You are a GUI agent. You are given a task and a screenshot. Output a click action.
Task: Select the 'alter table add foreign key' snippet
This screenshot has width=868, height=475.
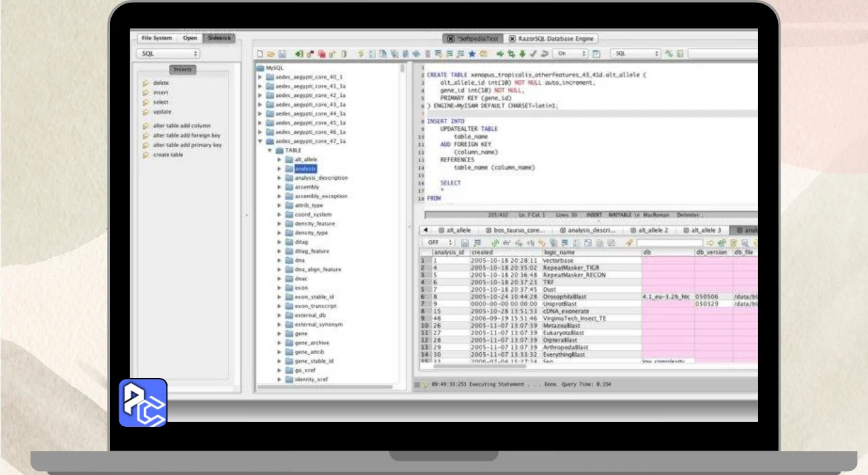point(186,136)
